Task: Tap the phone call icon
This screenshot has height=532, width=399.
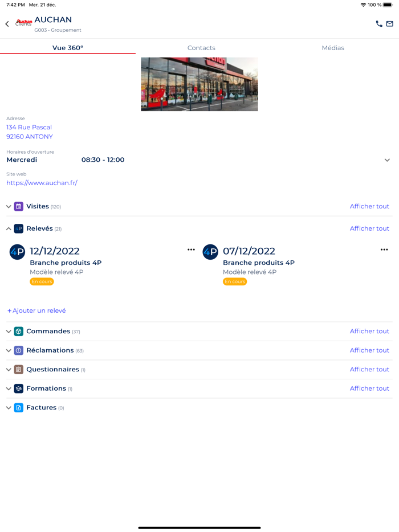Action: tap(379, 24)
